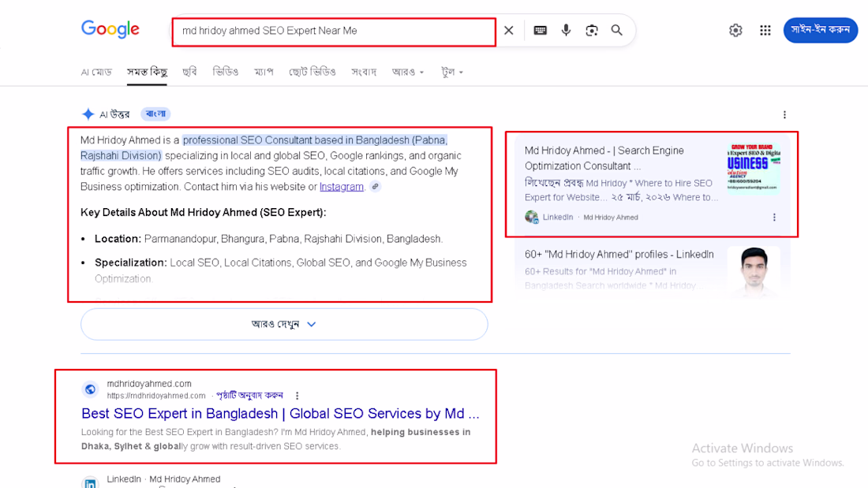The width and height of the screenshot is (868, 488).
Task: Click the বাংলা language chip
Action: (155, 114)
